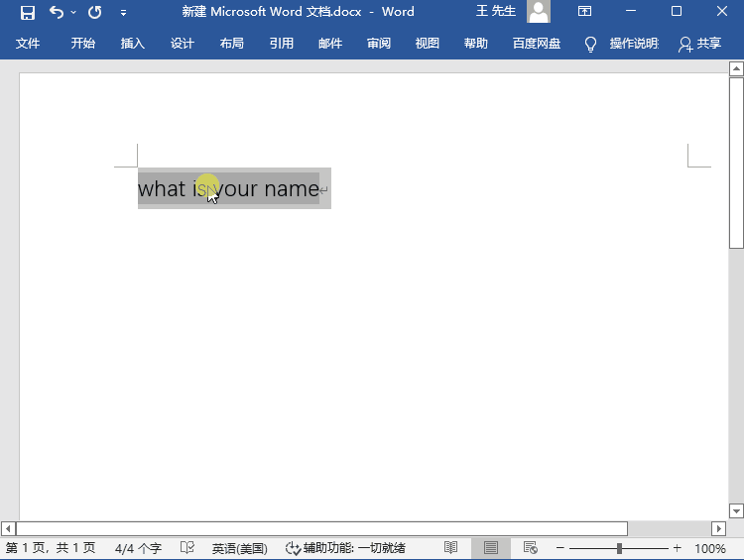The height and width of the screenshot is (560, 744).
Task: Switch to Read Mode view
Action: point(450,548)
